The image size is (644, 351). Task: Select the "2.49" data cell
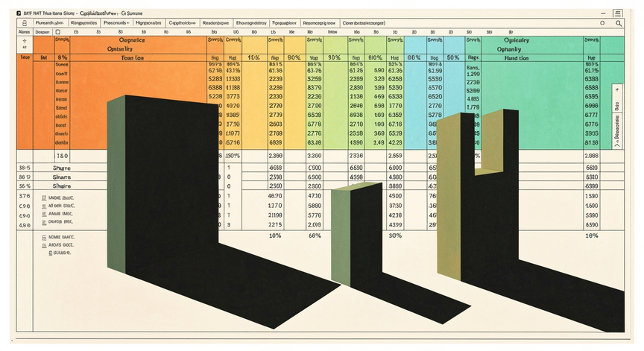click(379, 143)
